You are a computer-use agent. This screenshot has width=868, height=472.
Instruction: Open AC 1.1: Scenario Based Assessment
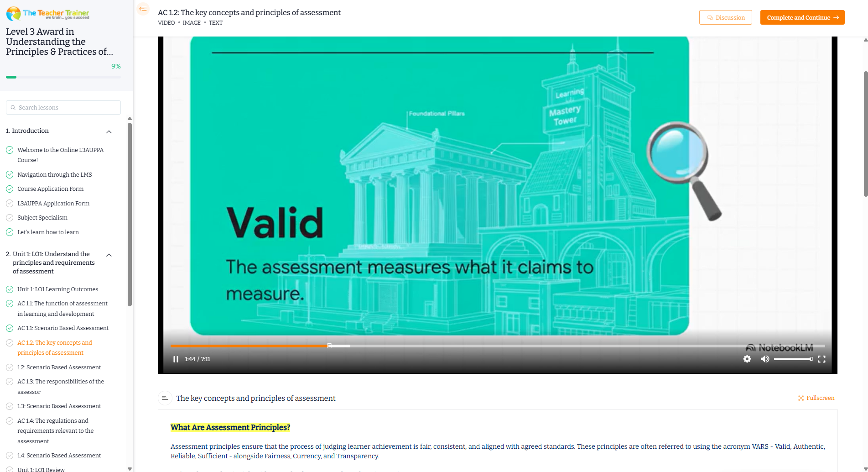click(63, 328)
